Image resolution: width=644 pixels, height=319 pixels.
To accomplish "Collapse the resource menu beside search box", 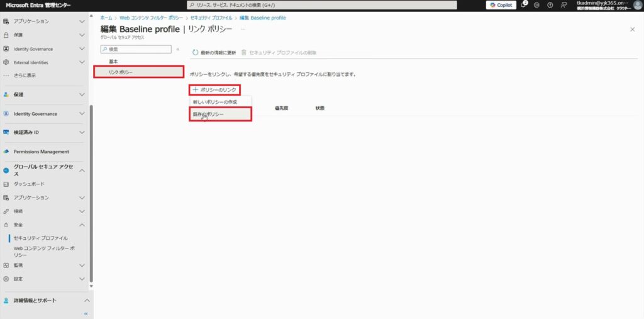I will 177,49.
